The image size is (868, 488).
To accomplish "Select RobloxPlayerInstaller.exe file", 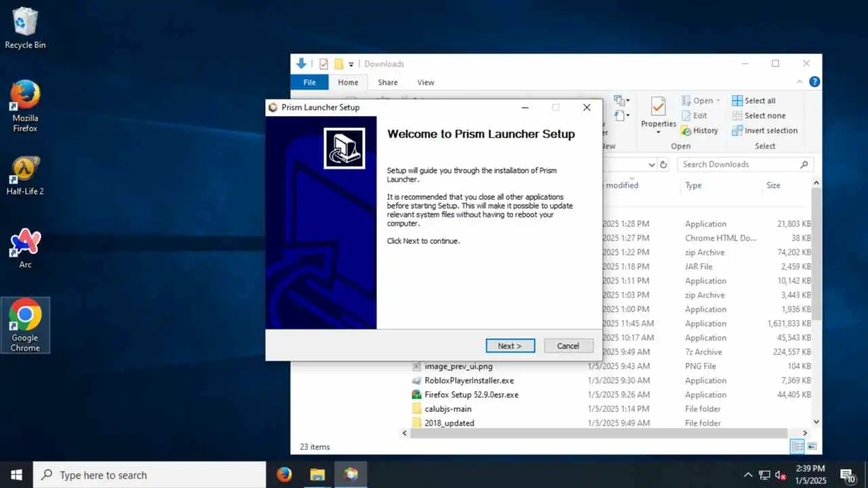I will click(x=469, y=380).
